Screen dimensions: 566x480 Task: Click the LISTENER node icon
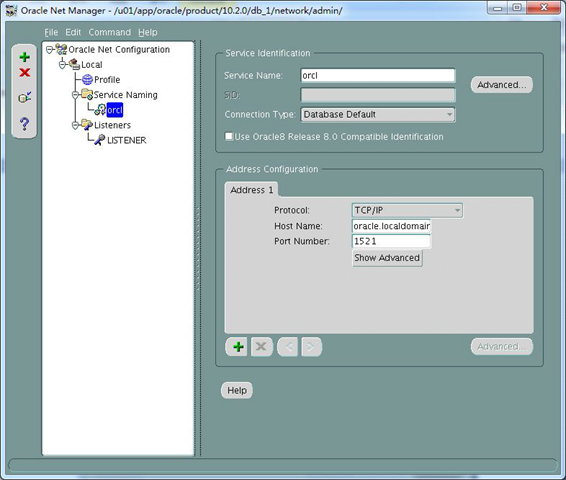pyautogui.click(x=100, y=140)
